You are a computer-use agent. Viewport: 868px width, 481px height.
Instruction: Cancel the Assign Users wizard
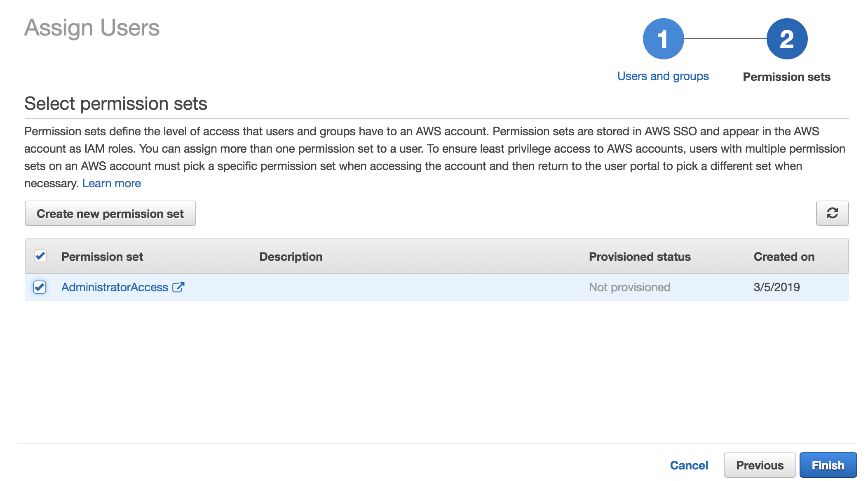689,465
